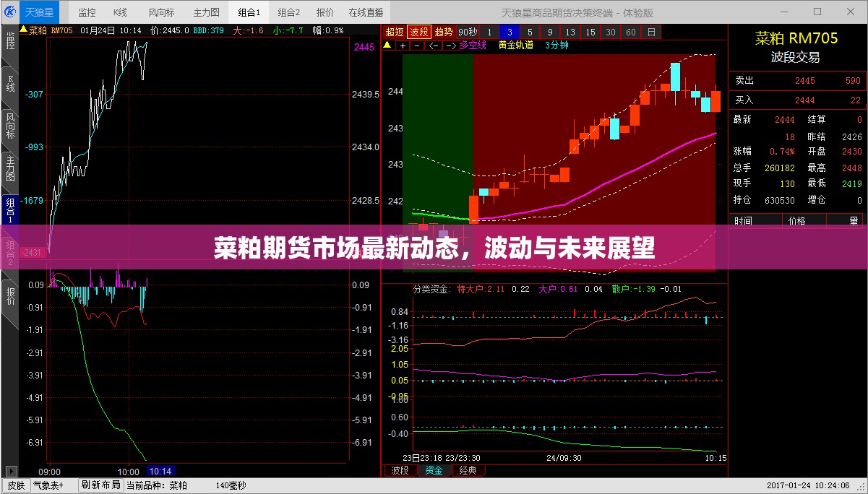
Task: Click the 散户:-1.39 fund label
Action: point(633,289)
